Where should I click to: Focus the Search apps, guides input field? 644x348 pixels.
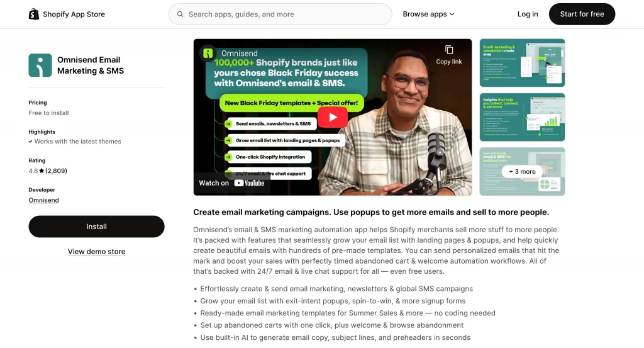coord(280,14)
